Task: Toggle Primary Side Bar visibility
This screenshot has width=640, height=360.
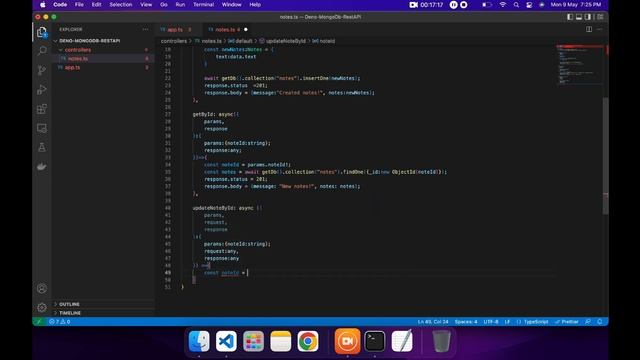Action: [x=570, y=17]
